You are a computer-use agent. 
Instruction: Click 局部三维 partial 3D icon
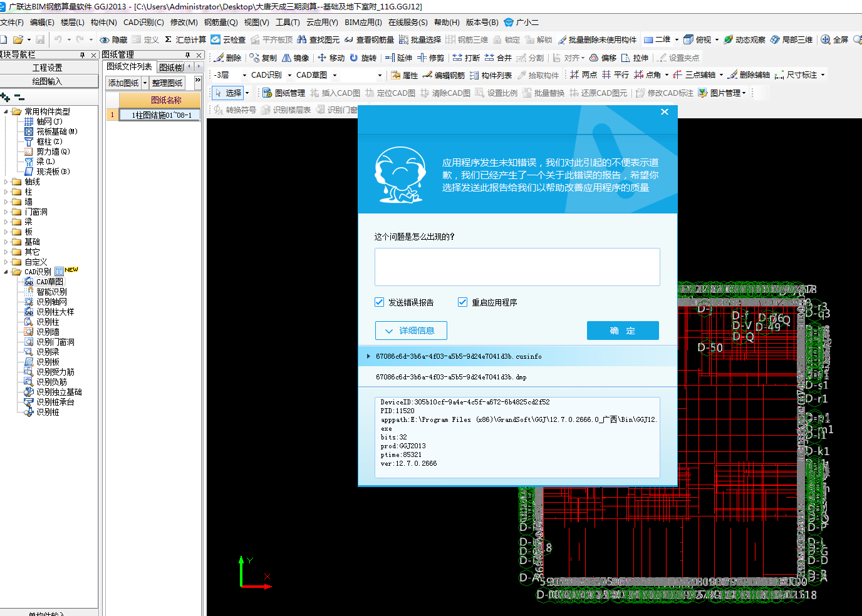click(775, 39)
